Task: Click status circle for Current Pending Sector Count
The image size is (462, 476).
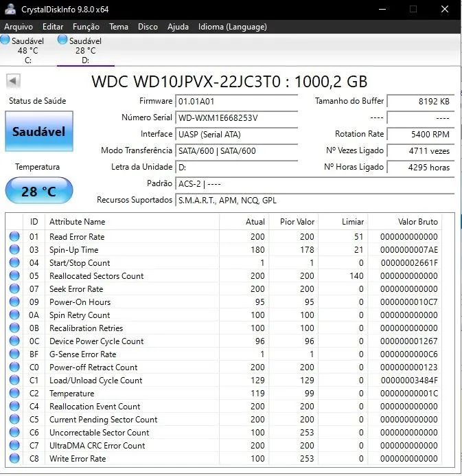Action: pyautogui.click(x=14, y=419)
